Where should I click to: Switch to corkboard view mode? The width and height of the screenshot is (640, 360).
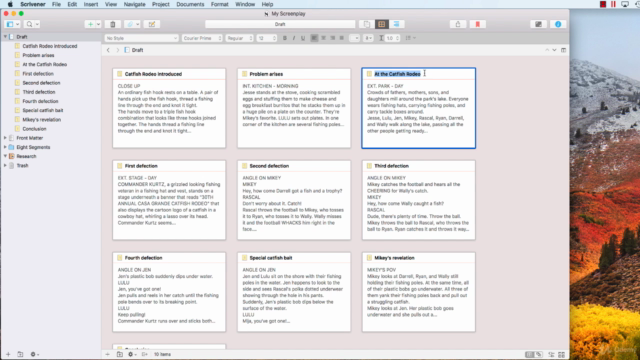tap(382, 24)
